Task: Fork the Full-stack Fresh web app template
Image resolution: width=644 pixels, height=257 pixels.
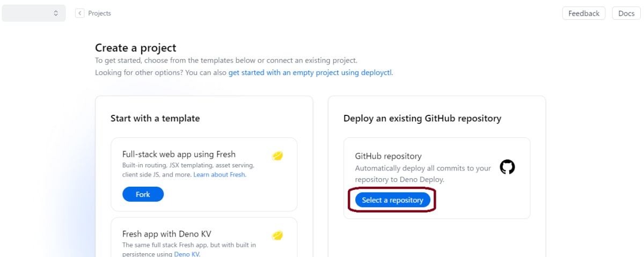Action: click(143, 194)
